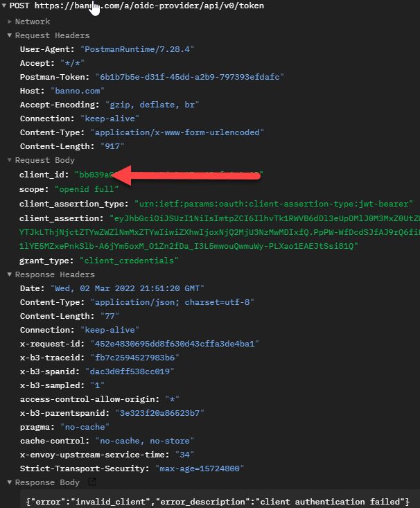Click the Response Body section label
Screen dimensions: 420x508
(x=47, y=482)
